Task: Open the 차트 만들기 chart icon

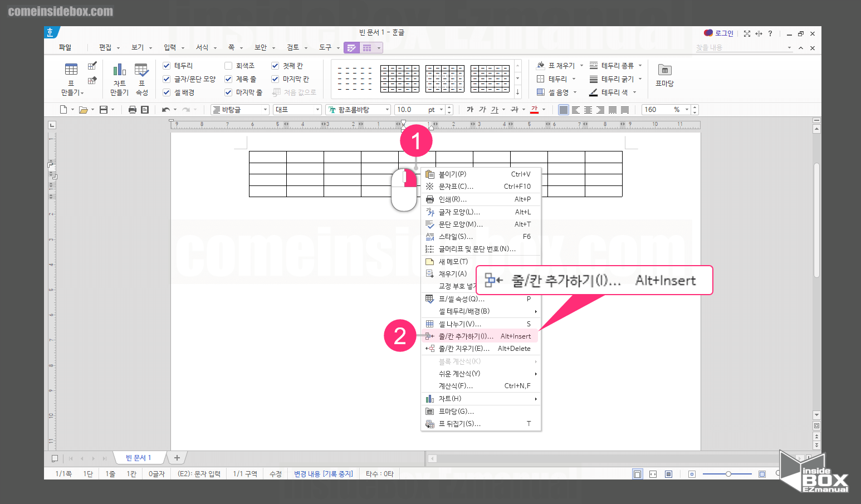Action: 120,70
